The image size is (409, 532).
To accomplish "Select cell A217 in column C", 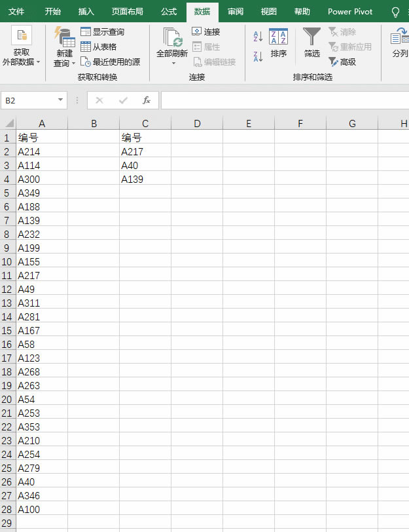I will 145,151.
